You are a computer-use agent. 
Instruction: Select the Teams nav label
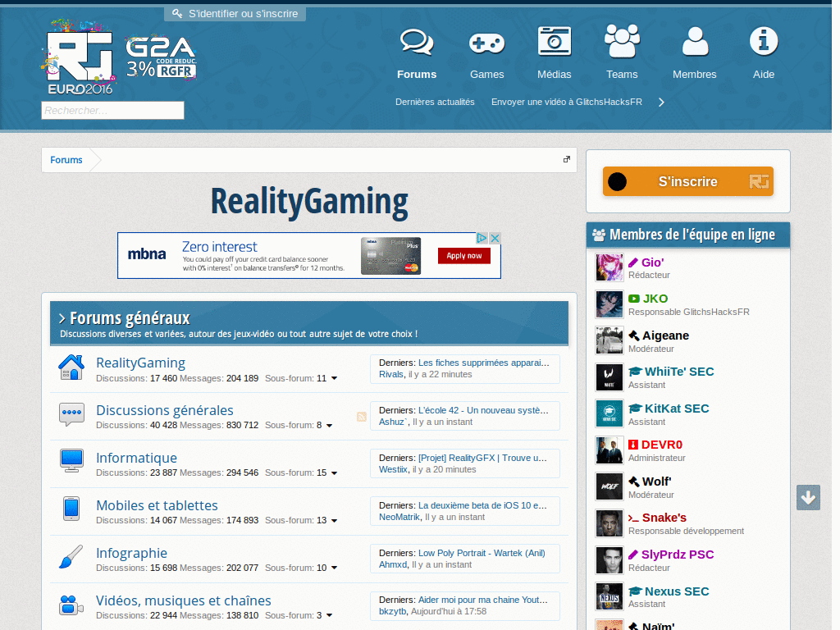point(622,75)
